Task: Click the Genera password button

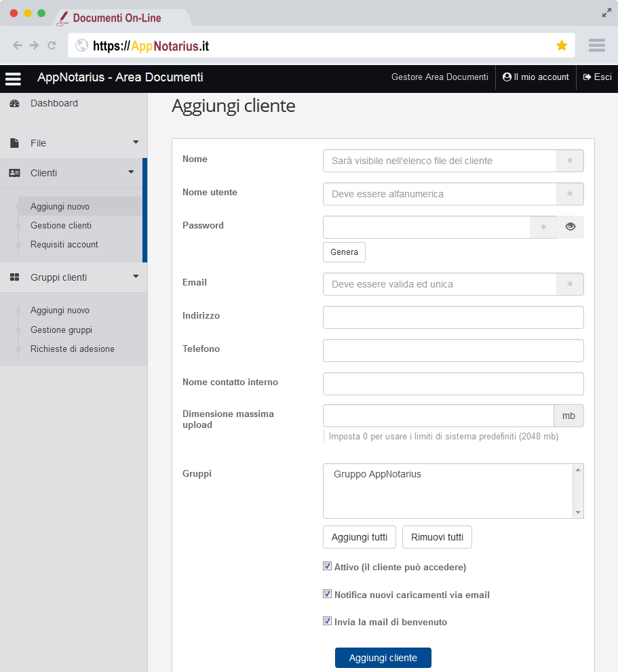Action: point(344,252)
